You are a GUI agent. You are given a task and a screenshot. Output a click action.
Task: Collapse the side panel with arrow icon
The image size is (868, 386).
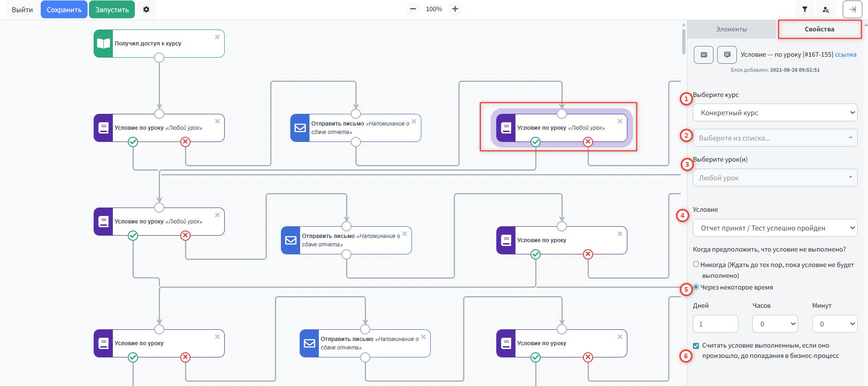click(x=852, y=9)
